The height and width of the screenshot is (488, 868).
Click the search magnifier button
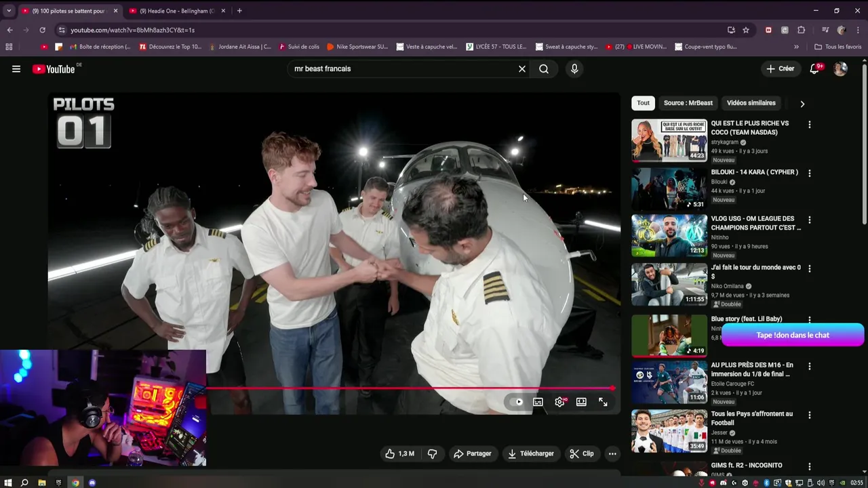[544, 68]
